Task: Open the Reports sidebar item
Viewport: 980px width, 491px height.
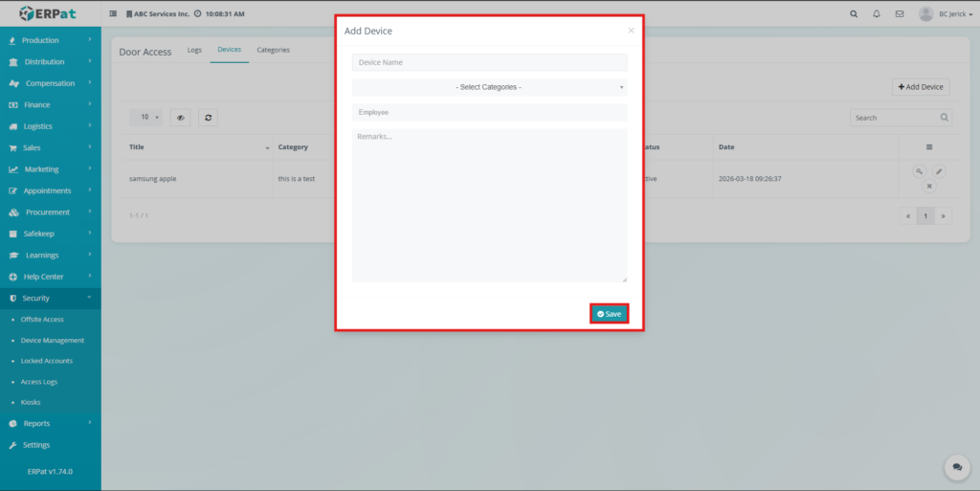Action: coord(50,424)
